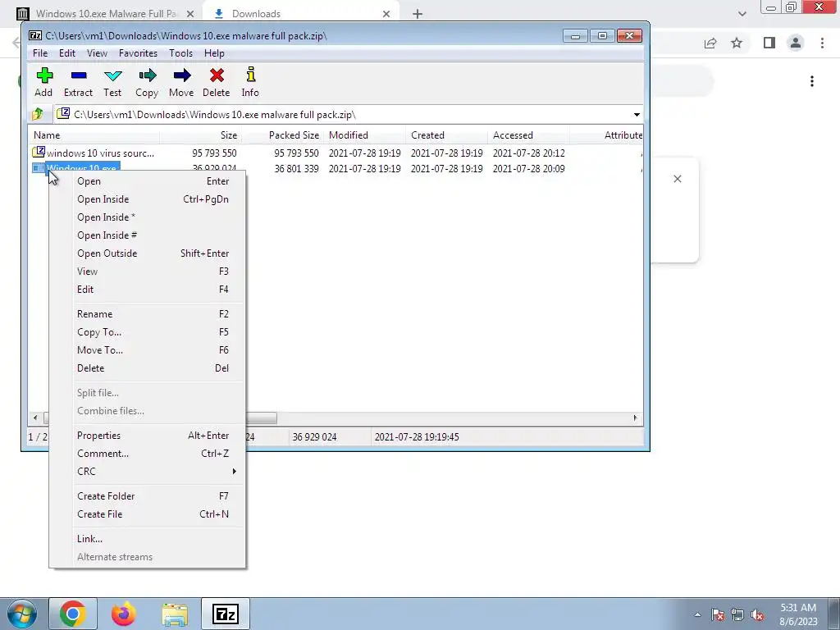
Task: Open Chrome three-dot main menu
Action: (x=822, y=43)
